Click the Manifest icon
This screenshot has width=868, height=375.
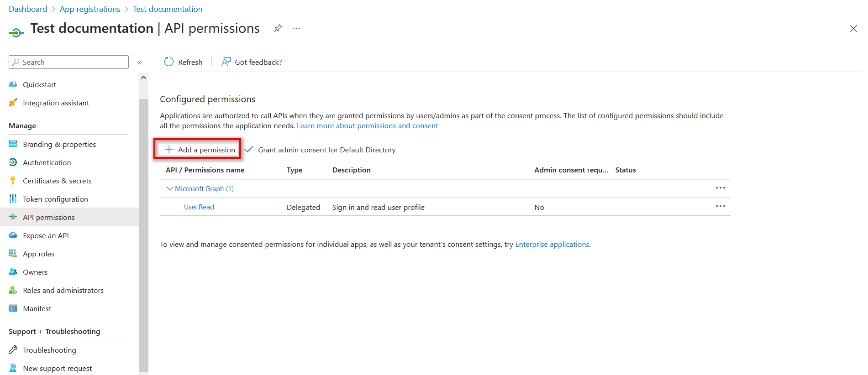point(13,308)
